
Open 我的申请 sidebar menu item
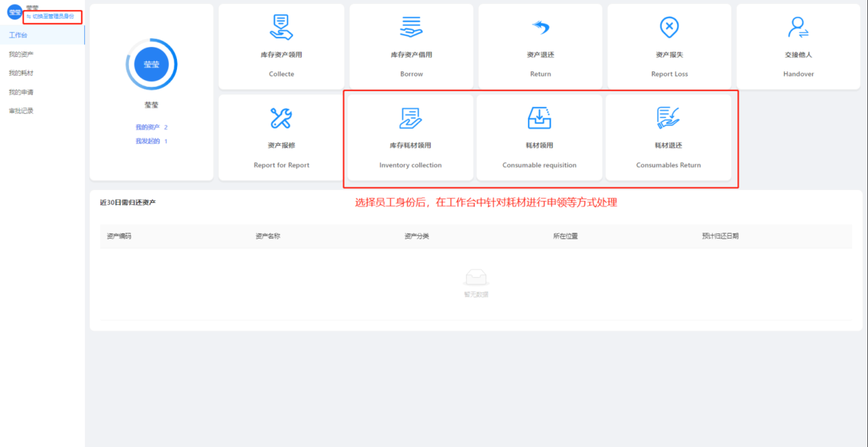[x=21, y=92]
